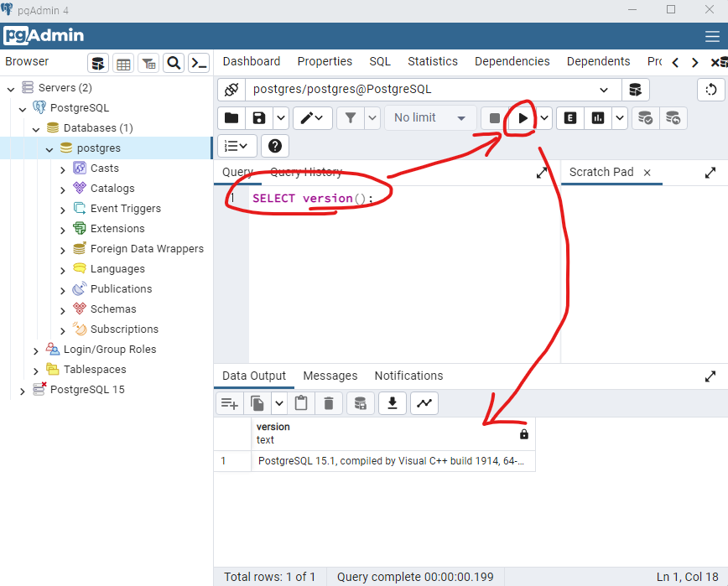
Task: Click the Edit pencil toolbar button
Action: [x=312, y=118]
